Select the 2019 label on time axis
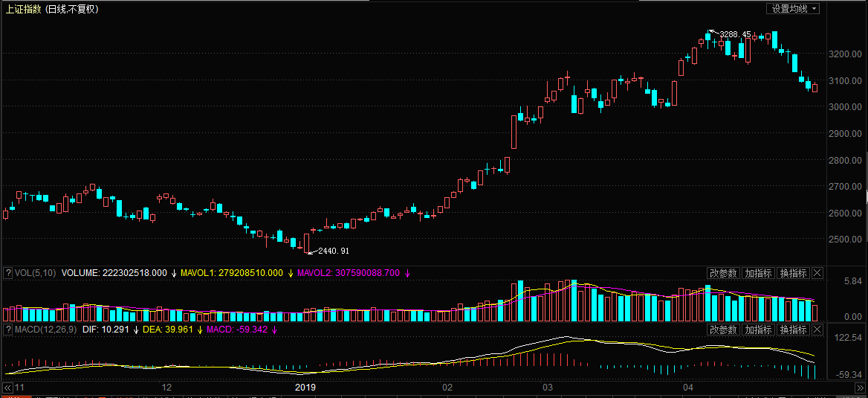This screenshot has width=868, height=398. point(305,388)
